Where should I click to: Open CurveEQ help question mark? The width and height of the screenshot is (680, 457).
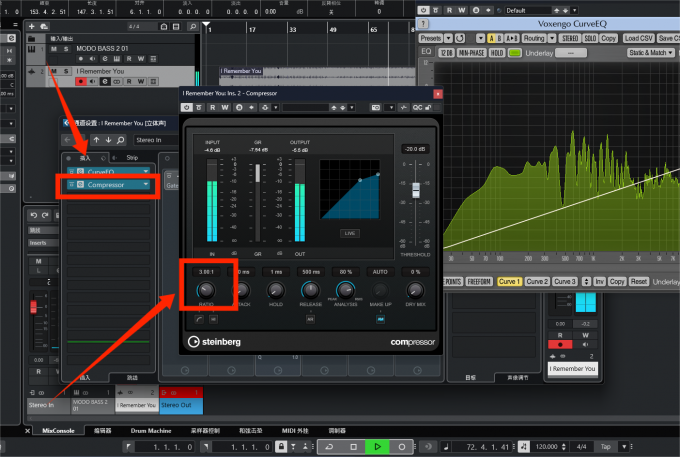pyautogui.click(x=423, y=24)
